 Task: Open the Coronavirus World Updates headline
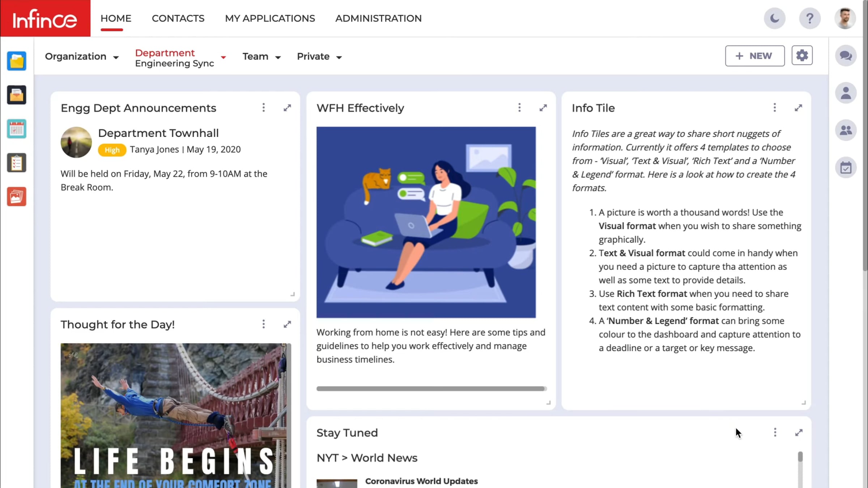pos(421,481)
